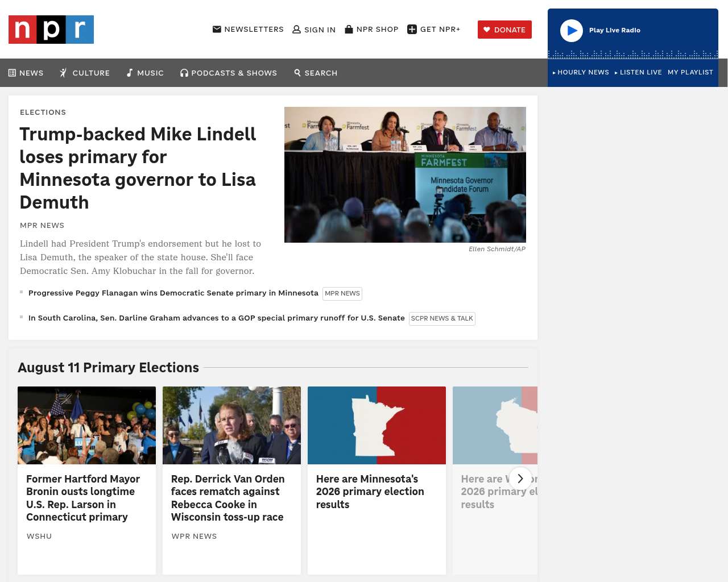The width and height of the screenshot is (728, 582).
Task: Expand Hourly News in the player
Action: coord(581,72)
